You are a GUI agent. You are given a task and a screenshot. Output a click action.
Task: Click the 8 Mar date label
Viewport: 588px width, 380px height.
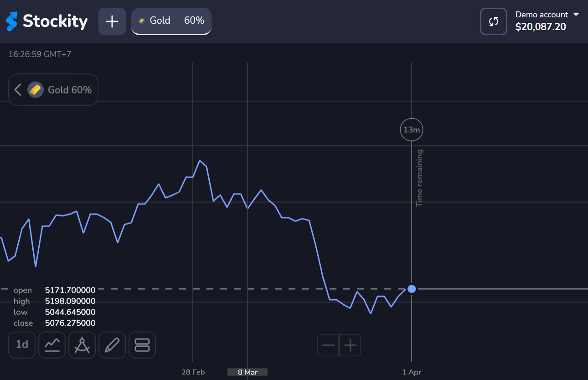[248, 372]
